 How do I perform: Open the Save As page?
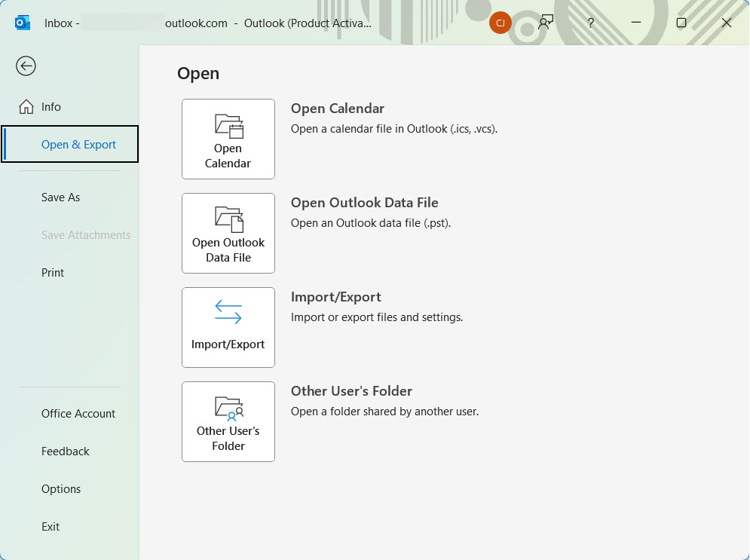[x=60, y=197]
